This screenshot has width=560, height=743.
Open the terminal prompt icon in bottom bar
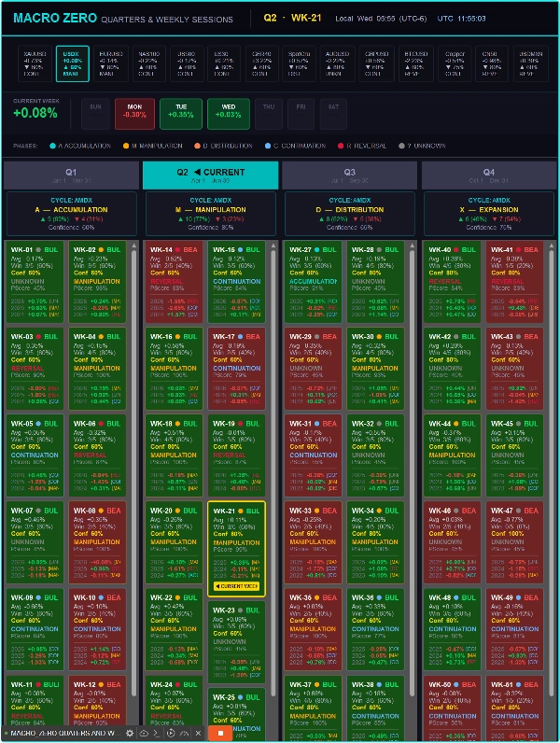[x=157, y=733]
